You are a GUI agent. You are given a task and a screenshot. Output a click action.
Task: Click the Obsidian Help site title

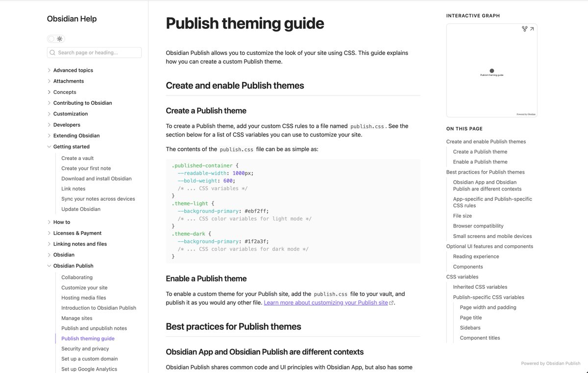pyautogui.click(x=72, y=19)
